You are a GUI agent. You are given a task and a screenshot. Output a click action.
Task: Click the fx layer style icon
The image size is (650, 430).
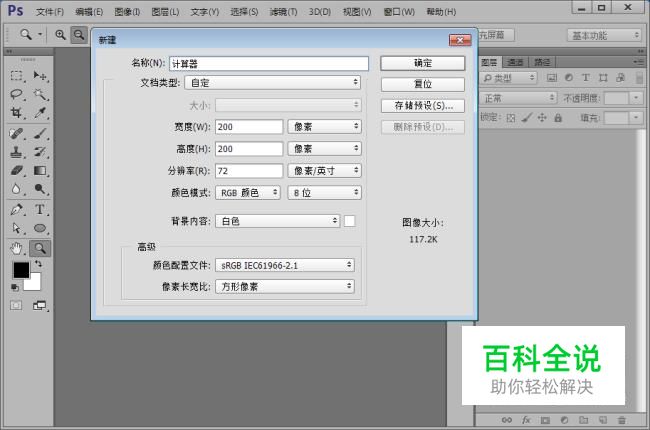[526, 420]
